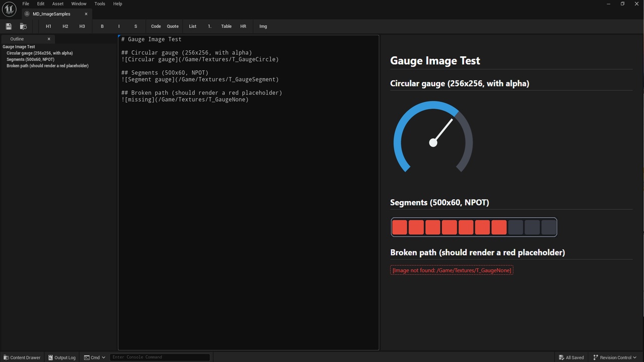
Task: Click the segment gauge preview image
Action: tap(474, 227)
